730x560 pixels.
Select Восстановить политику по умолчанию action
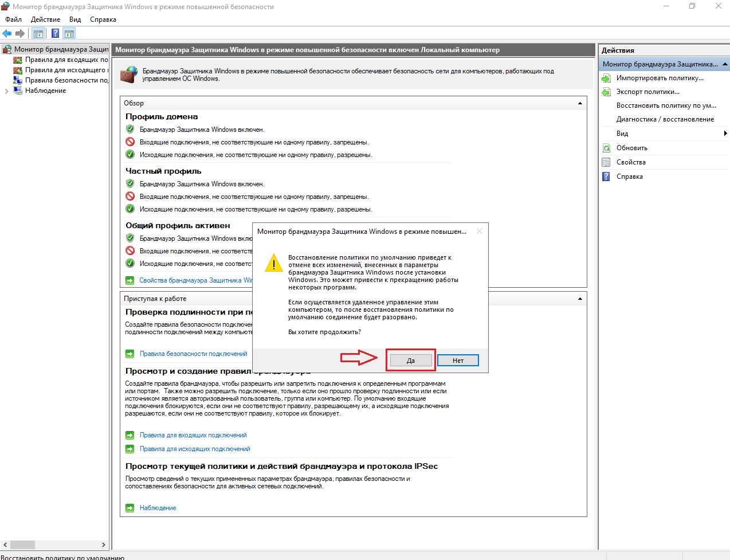coord(666,105)
